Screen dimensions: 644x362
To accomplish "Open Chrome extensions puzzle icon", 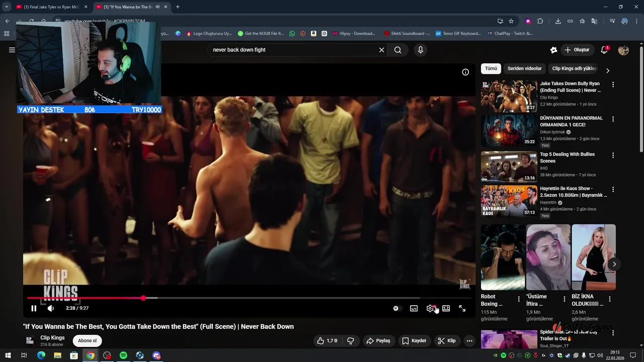I will click(x=540, y=21).
